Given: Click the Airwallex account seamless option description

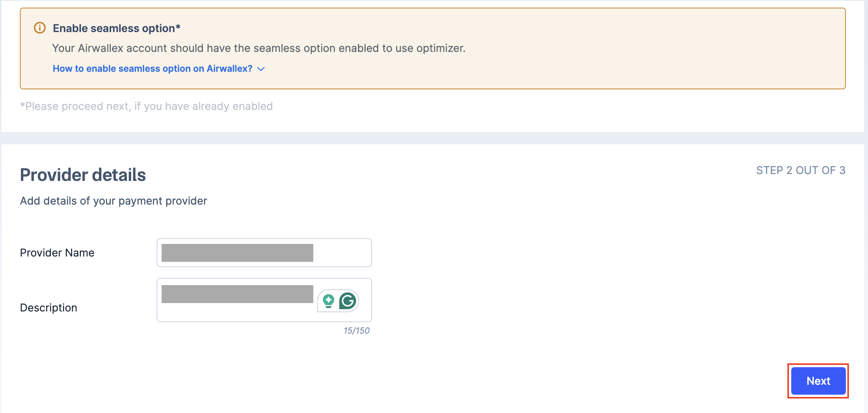Looking at the screenshot, I should 259,48.
